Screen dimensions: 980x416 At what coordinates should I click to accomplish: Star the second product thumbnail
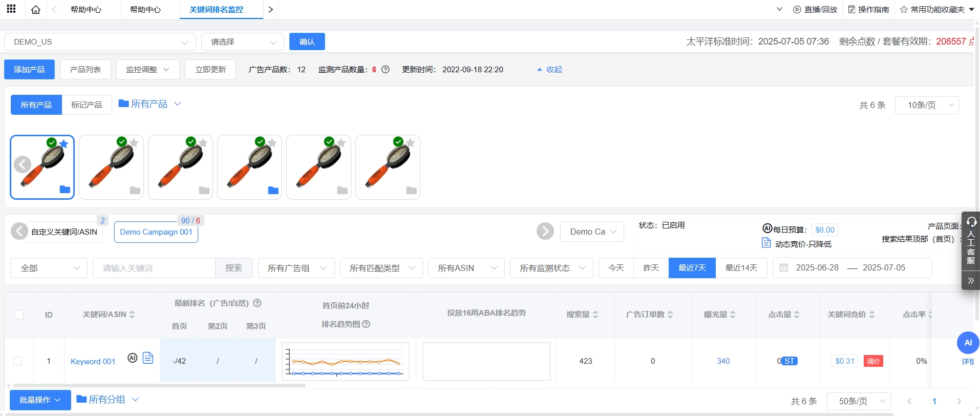(x=134, y=143)
